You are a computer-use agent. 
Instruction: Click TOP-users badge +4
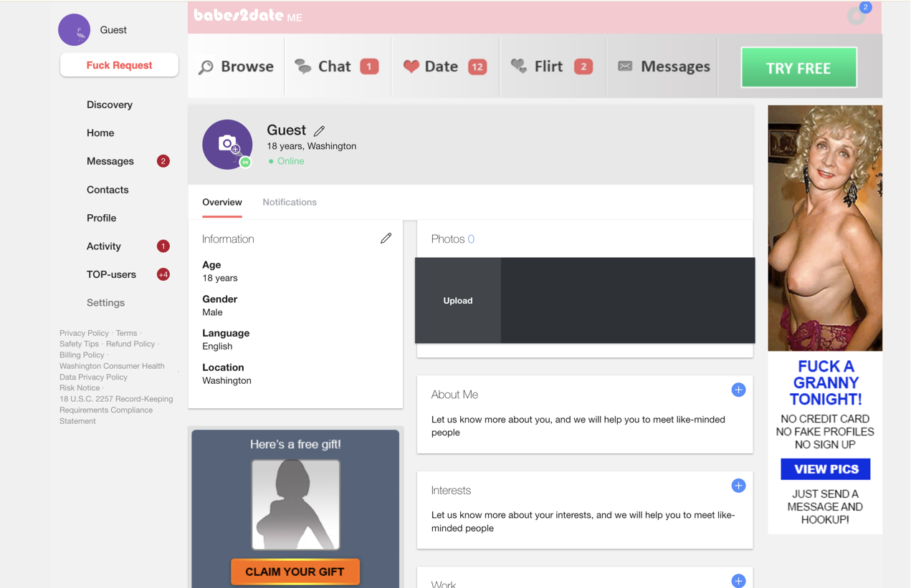click(163, 274)
